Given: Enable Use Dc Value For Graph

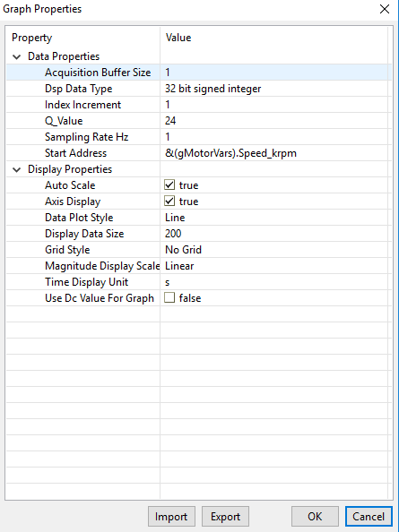Looking at the screenshot, I should coord(169,298).
